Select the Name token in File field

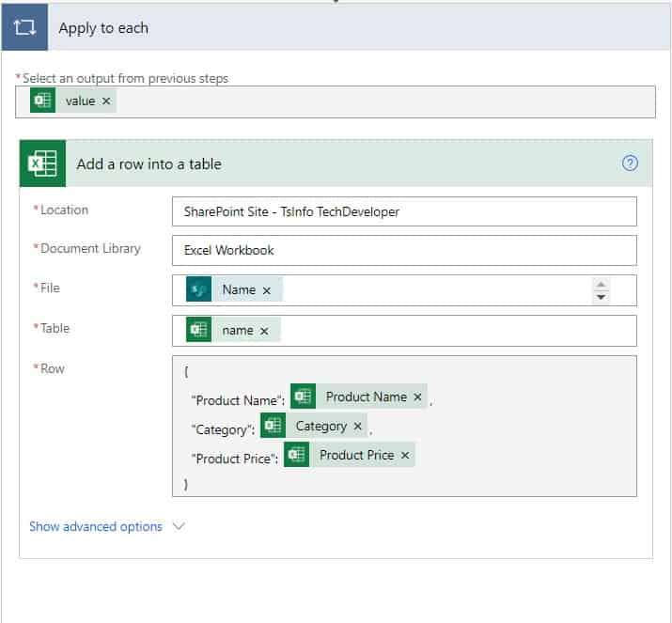[234, 289]
